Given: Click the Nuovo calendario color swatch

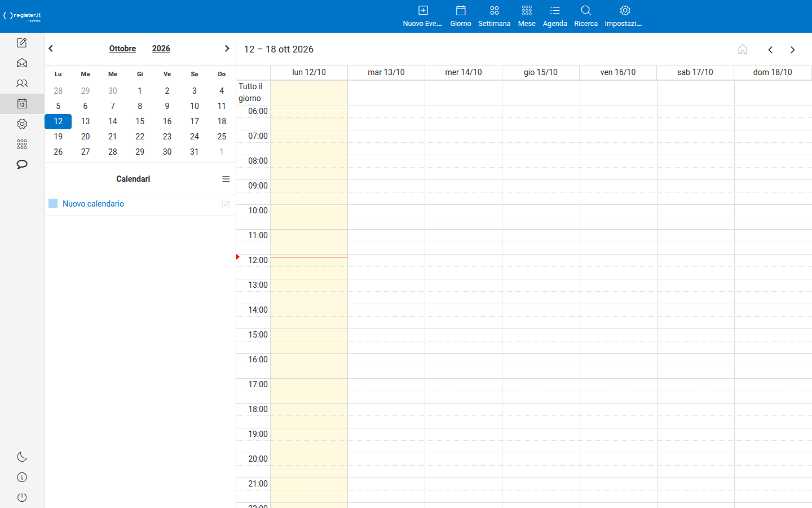Looking at the screenshot, I should (x=53, y=203).
